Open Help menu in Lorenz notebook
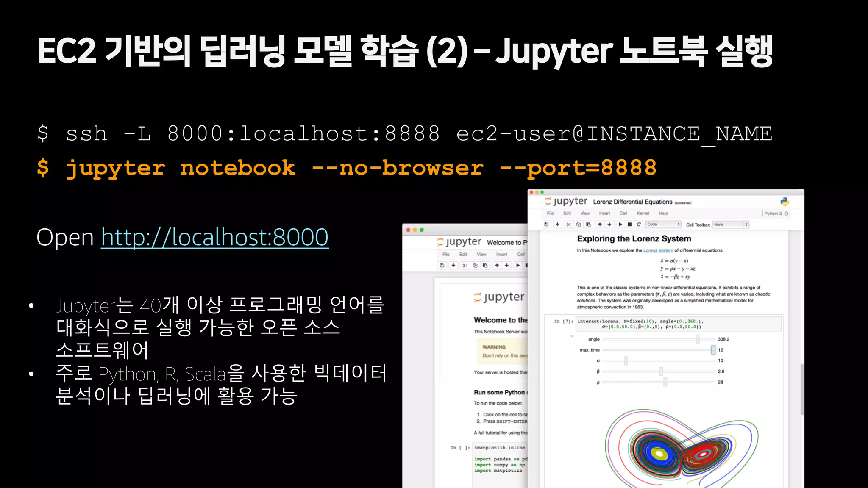868x488 pixels. (663, 213)
